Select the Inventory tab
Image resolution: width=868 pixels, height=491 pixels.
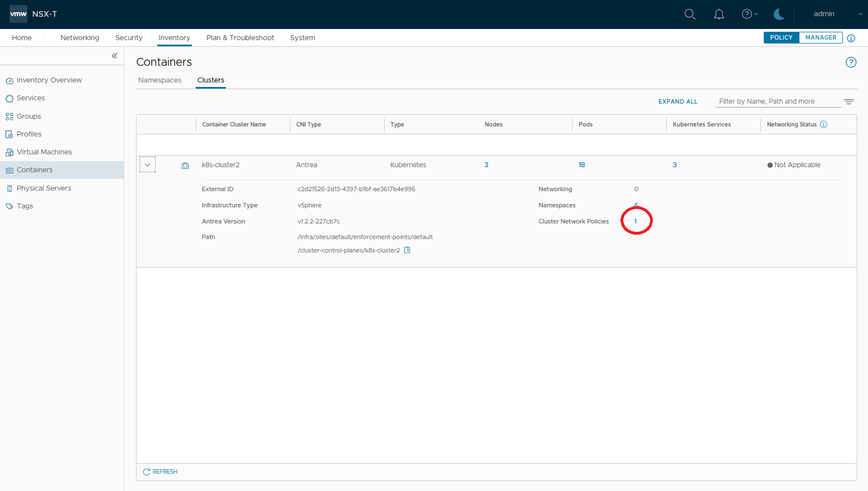point(174,38)
